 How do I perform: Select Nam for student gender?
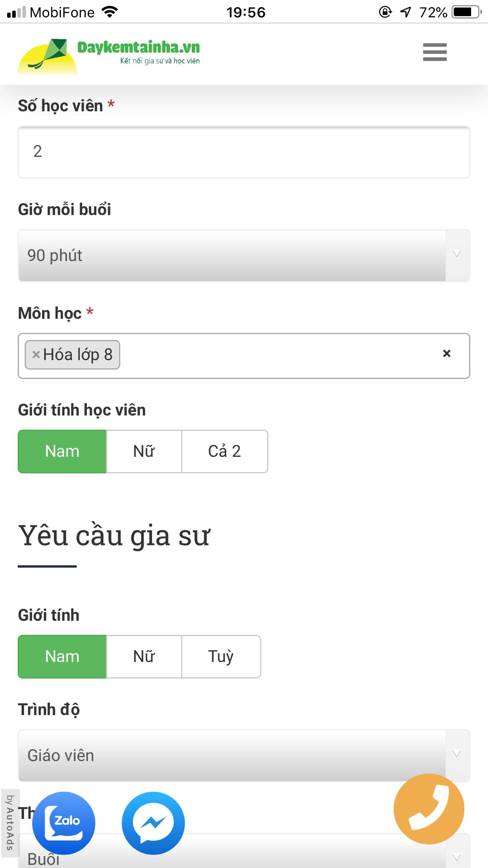click(62, 451)
